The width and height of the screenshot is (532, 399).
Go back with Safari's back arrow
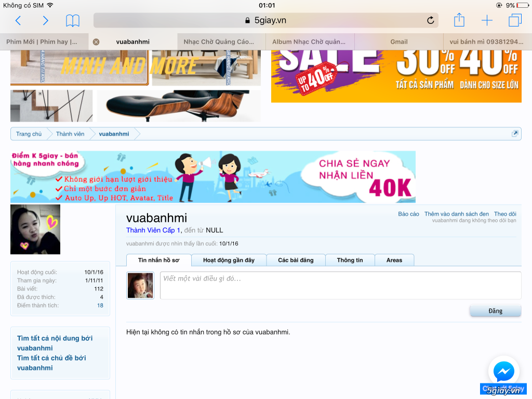[x=18, y=21]
